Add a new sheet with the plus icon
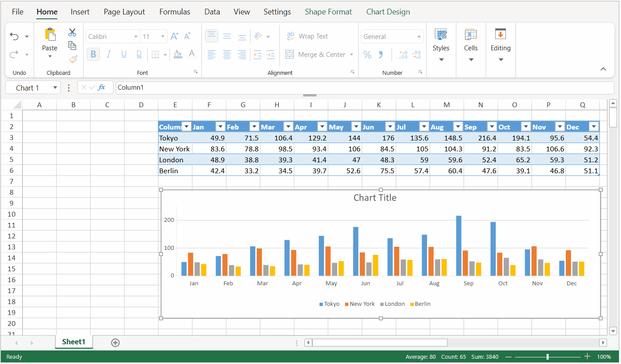The height and width of the screenshot is (364, 621). click(x=115, y=343)
